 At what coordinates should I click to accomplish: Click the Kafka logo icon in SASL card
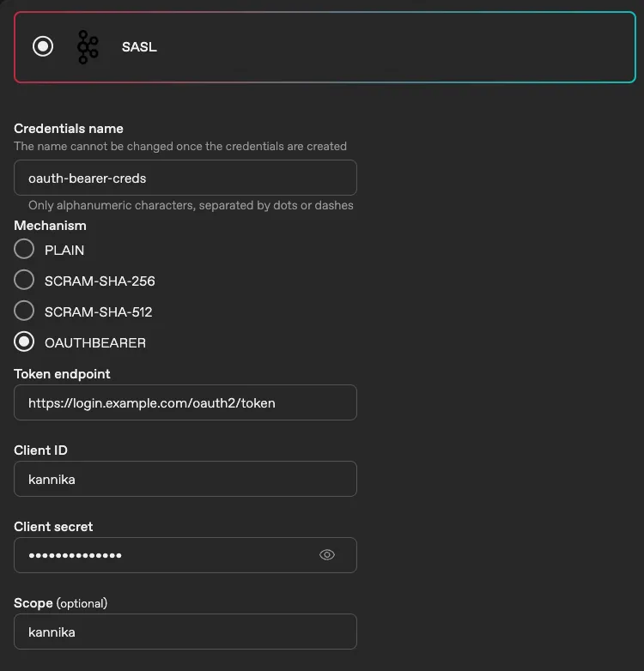pos(87,47)
